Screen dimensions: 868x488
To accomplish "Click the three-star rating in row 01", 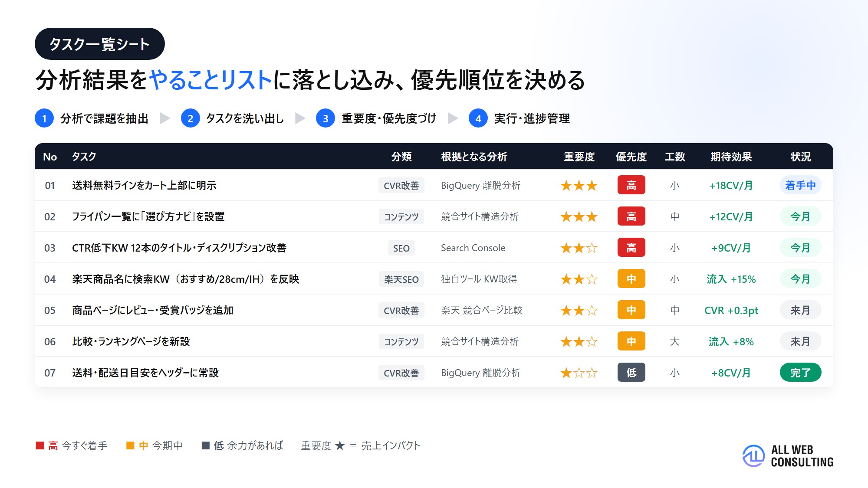I will tap(579, 186).
